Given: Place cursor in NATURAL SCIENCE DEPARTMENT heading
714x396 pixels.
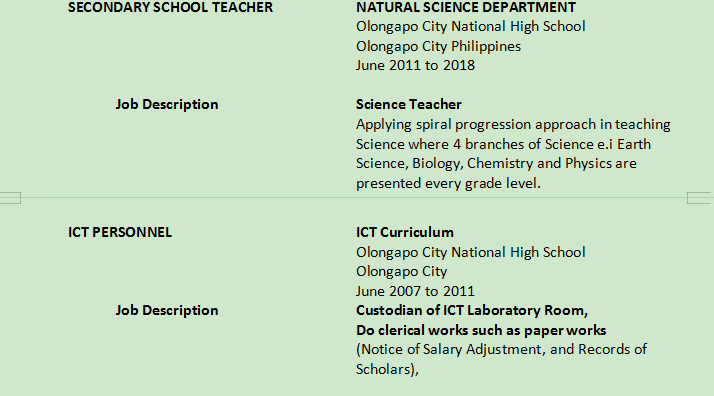Looking at the screenshot, I should [x=466, y=7].
